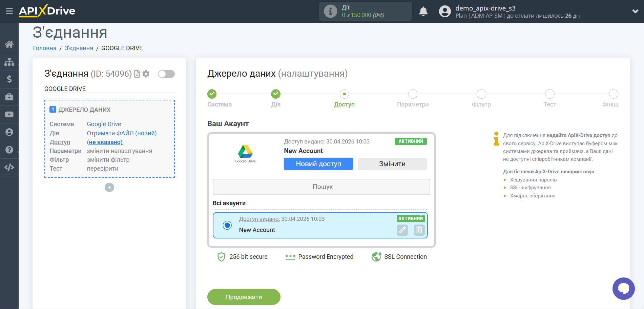Toggle the connection on/off switch
The height and width of the screenshot is (309, 644).
166,74
